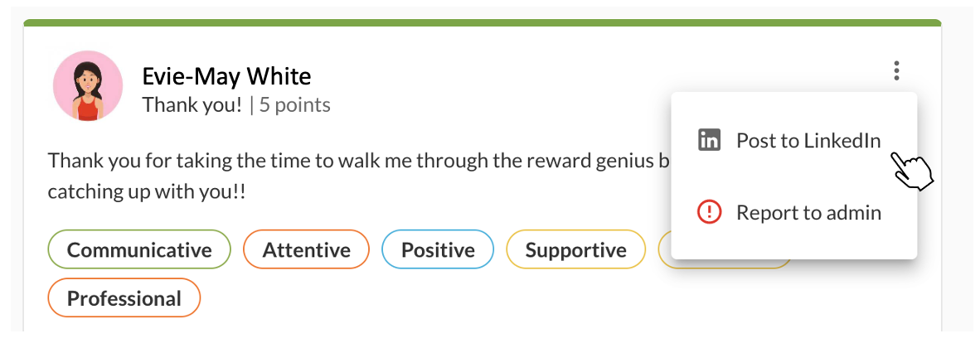Click the message starting 'Thank you for taking'

(359, 161)
